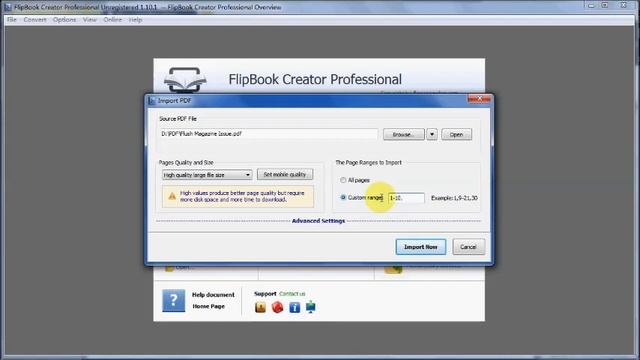Open the Help document link

tap(213, 295)
